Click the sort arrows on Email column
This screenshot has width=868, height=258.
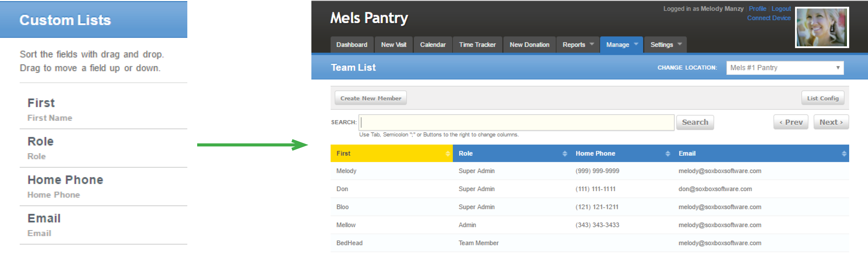pyautogui.click(x=844, y=154)
